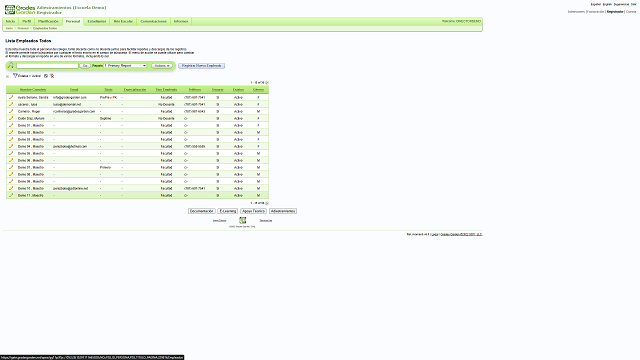Click the info@gradesgarden.com email cell
Image resolution: width=640 pixels, height=360 pixels.
[x=70, y=98]
